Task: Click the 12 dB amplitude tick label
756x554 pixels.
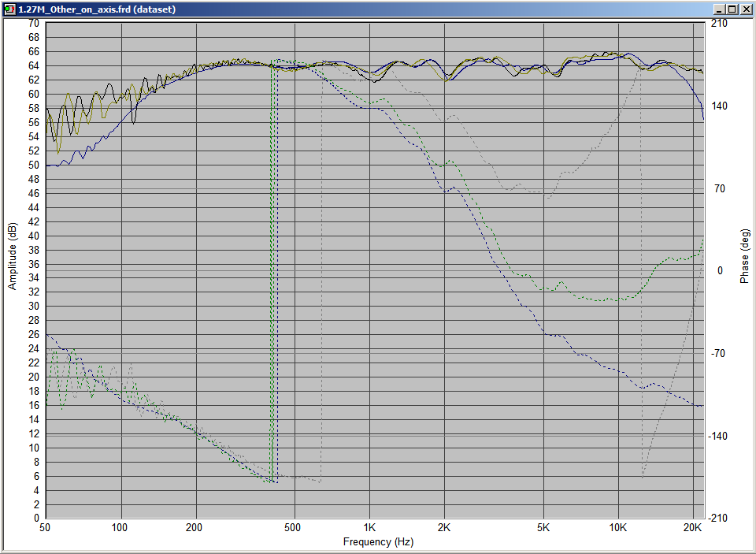Action: click(34, 433)
